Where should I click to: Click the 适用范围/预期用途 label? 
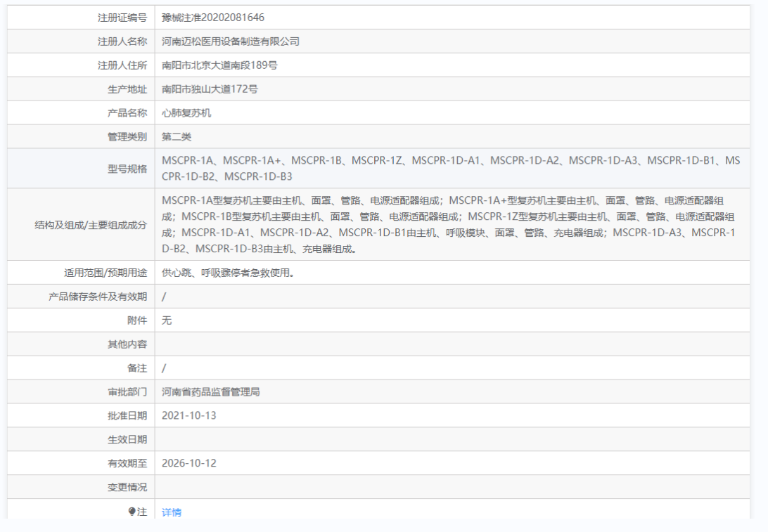[x=105, y=273]
